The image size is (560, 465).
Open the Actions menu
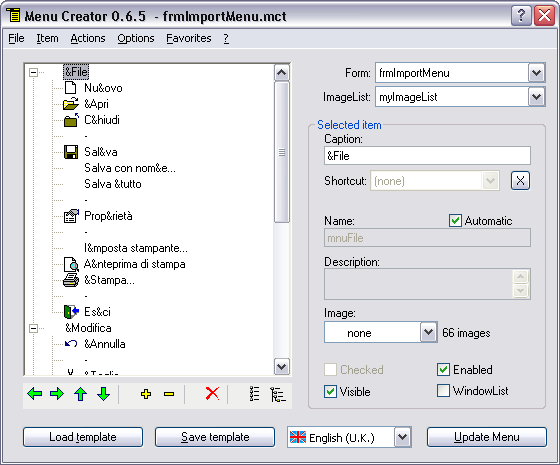click(x=88, y=38)
